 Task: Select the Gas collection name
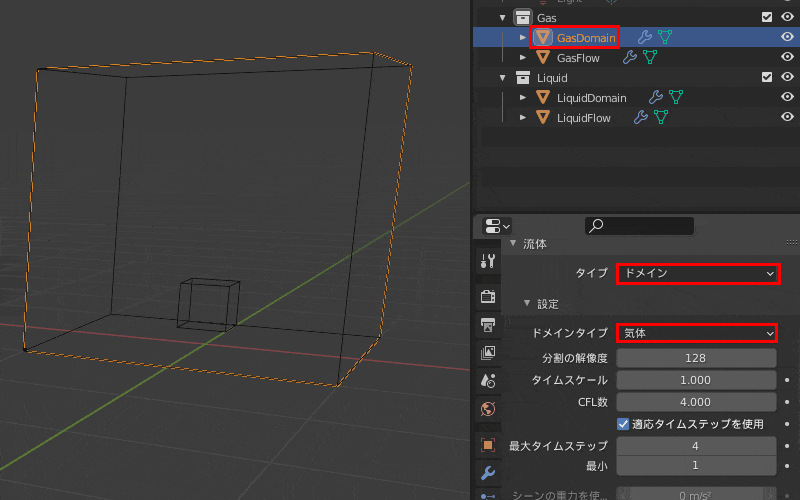click(x=546, y=18)
